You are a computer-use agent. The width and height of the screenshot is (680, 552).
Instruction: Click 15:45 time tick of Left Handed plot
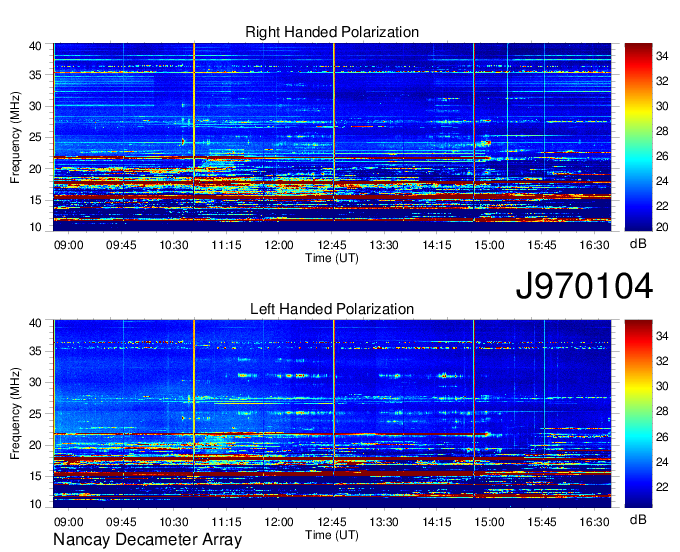(x=542, y=522)
